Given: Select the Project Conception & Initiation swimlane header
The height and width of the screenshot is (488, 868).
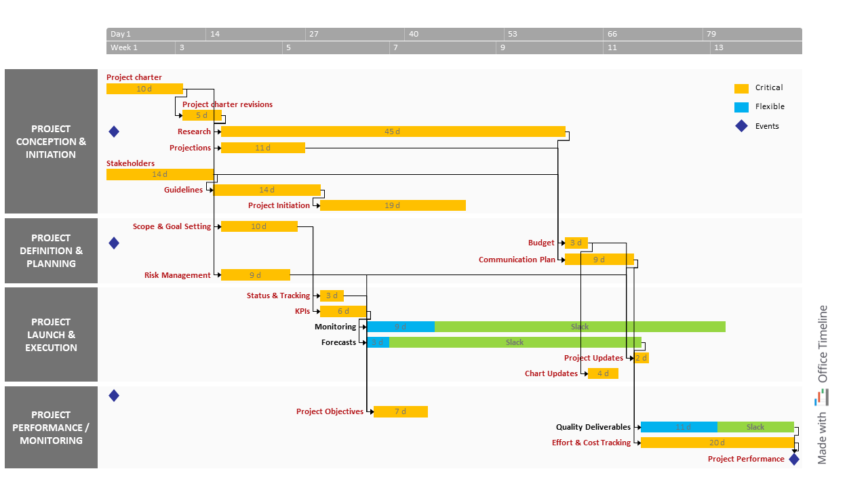Looking at the screenshot, I should (51, 142).
